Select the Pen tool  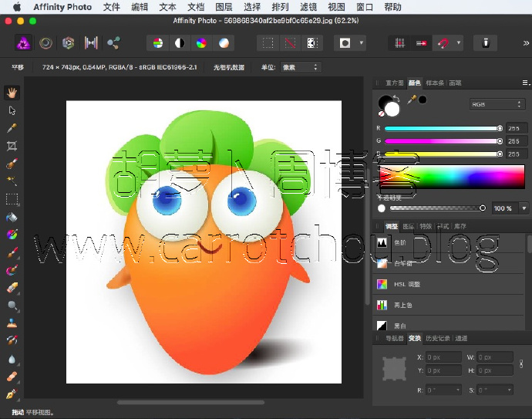coord(12,394)
